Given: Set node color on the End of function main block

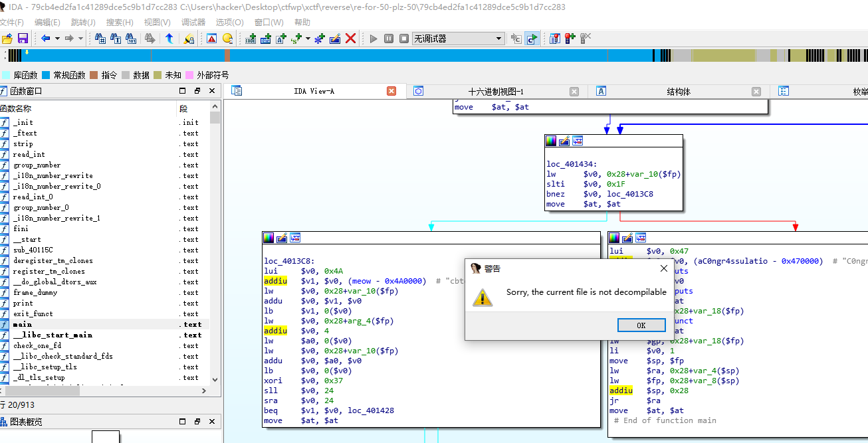Looking at the screenshot, I should click(x=614, y=237).
